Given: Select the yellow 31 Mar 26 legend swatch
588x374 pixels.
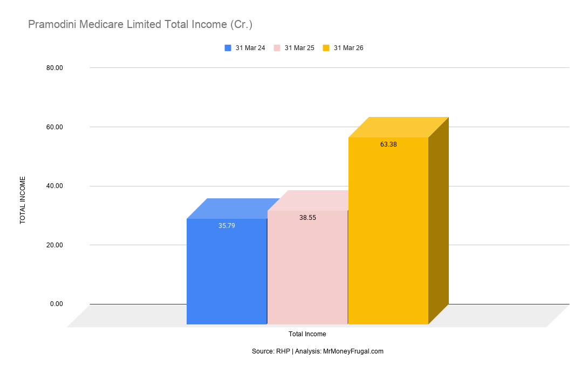Looking at the screenshot, I should (x=326, y=48).
